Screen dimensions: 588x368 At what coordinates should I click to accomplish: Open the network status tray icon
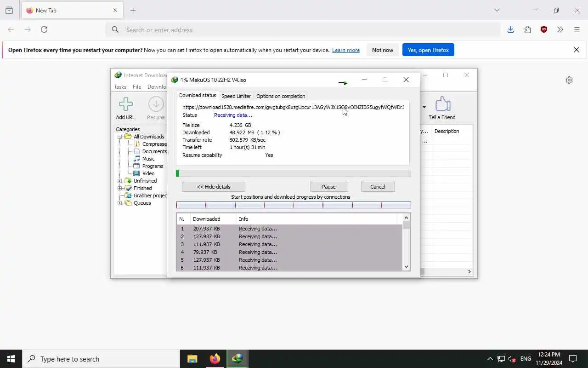click(501, 359)
